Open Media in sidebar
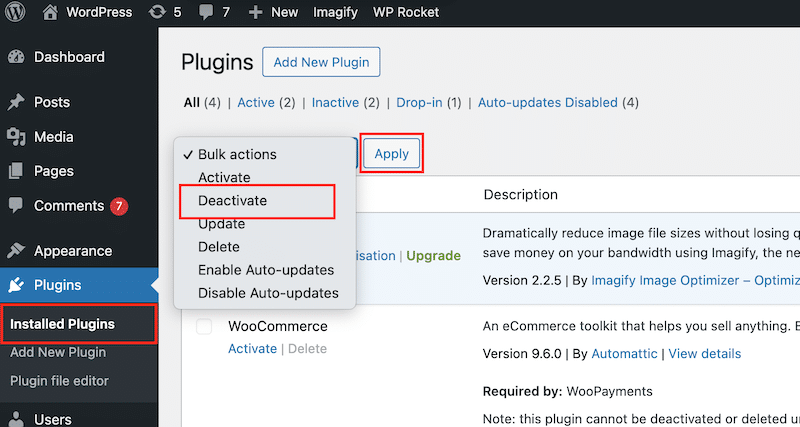The height and width of the screenshot is (427, 800). [54, 137]
